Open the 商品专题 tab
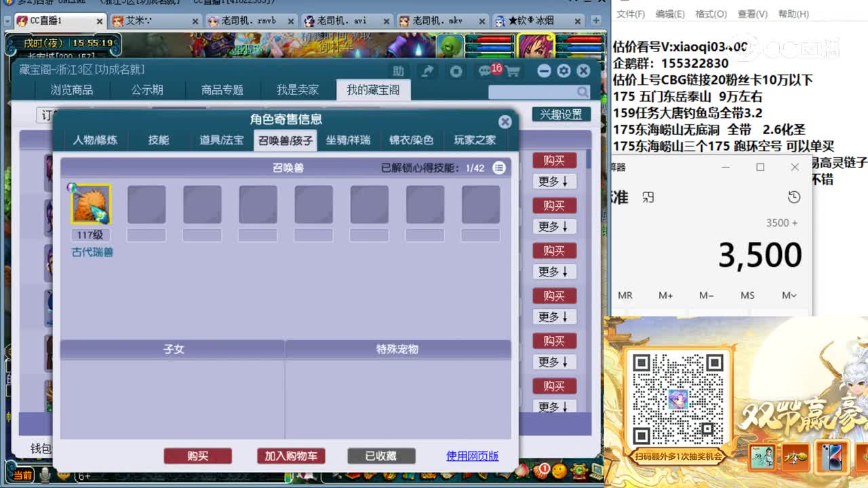This screenshot has height=488, width=868. [222, 89]
